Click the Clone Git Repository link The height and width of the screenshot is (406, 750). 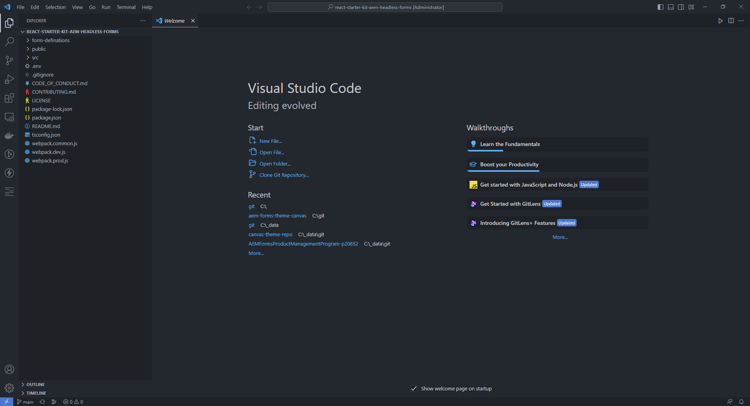pyautogui.click(x=284, y=175)
